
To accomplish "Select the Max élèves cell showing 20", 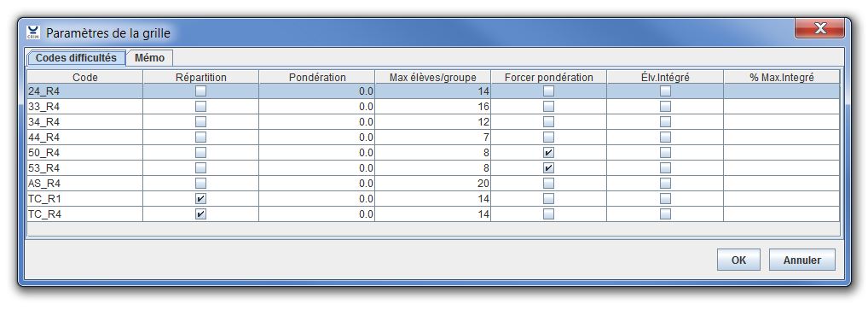I will pos(432,183).
